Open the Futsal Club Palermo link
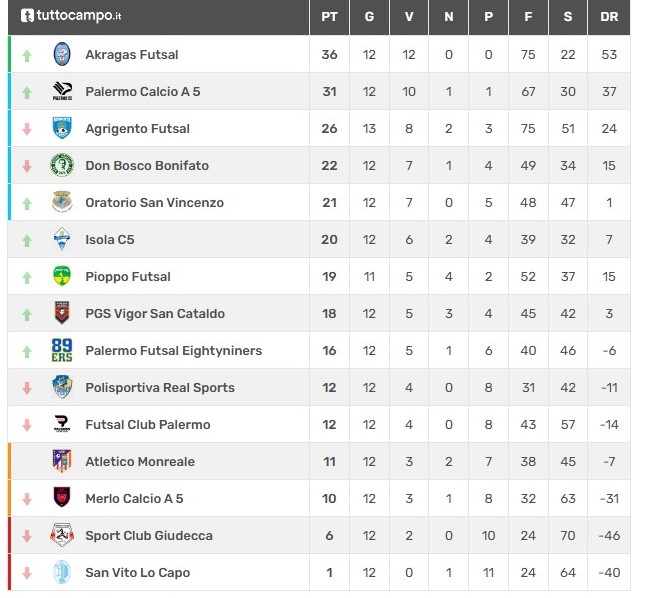This screenshot has height=598, width=647. pyautogui.click(x=148, y=425)
